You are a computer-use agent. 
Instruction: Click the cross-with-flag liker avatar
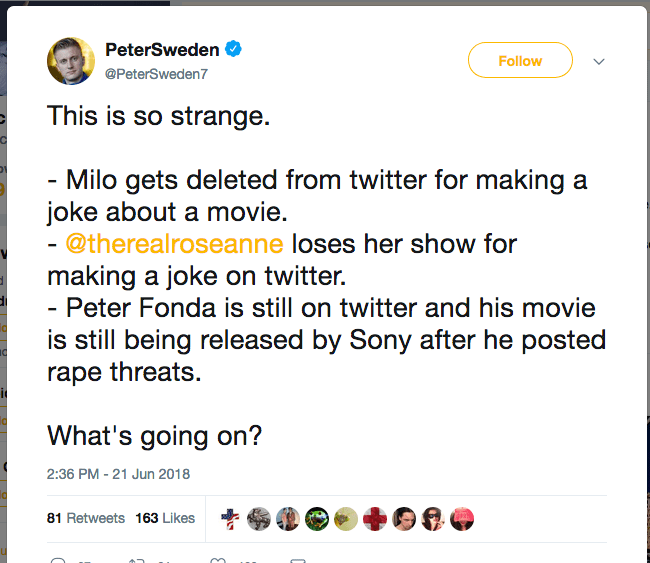click(x=230, y=519)
